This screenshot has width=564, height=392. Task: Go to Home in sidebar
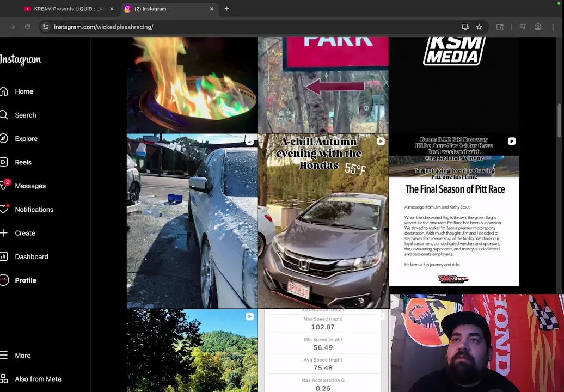pos(24,91)
